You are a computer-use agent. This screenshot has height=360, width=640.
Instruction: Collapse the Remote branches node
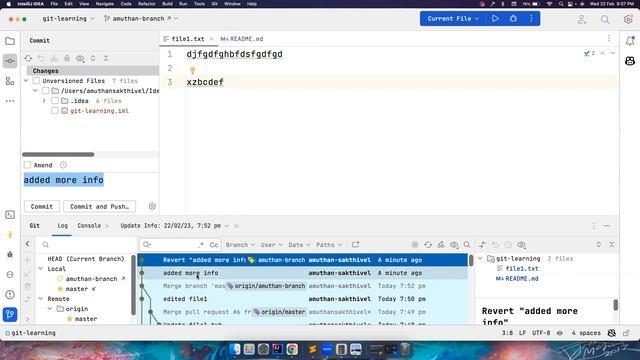tap(41, 299)
